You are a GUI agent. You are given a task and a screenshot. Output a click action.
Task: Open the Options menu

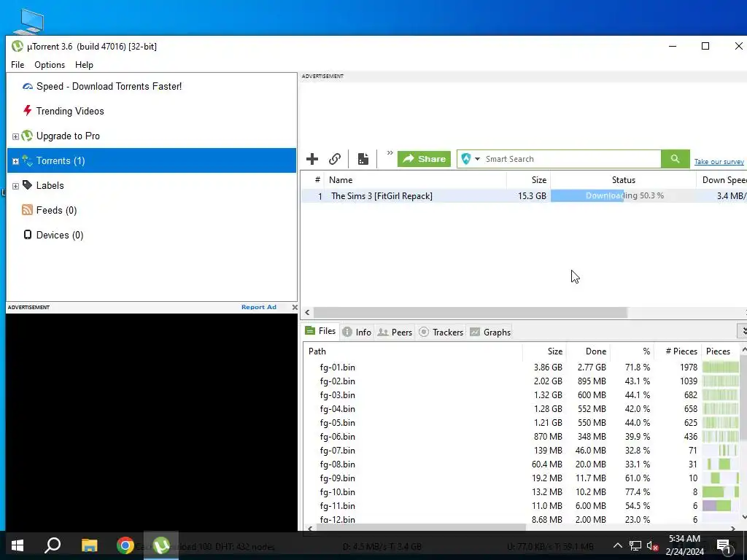[x=50, y=65]
